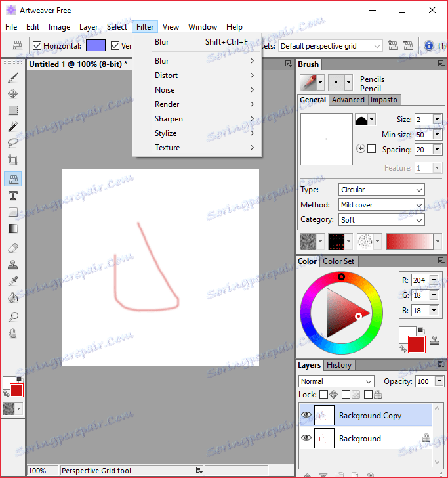Open the layer blend mode Normal dropdown
This screenshot has width=448, height=478.
point(336,381)
